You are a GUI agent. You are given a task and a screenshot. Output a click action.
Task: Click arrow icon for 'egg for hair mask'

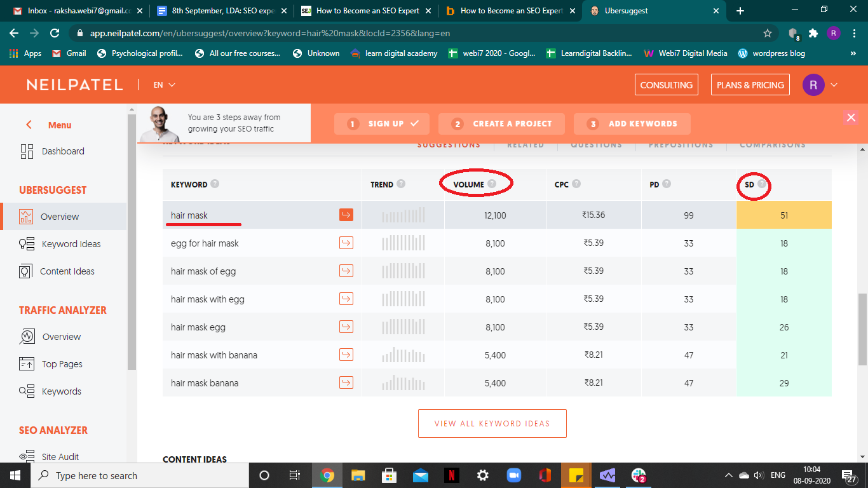346,243
